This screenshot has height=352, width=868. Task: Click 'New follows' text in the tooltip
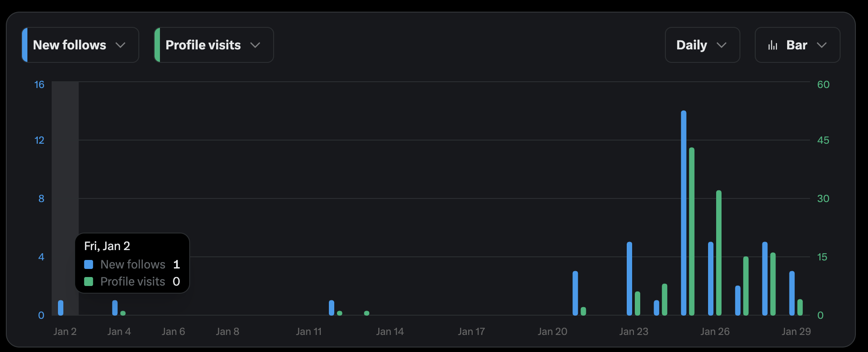(133, 264)
